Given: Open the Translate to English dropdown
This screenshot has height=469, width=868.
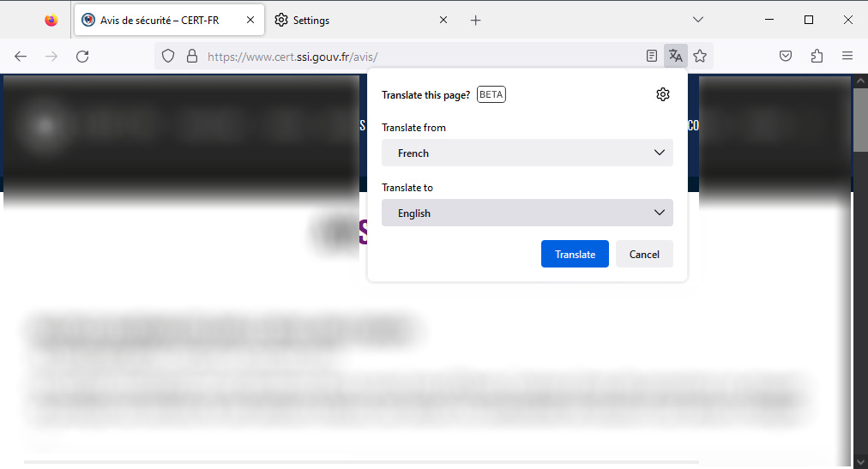Looking at the screenshot, I should pyautogui.click(x=527, y=213).
